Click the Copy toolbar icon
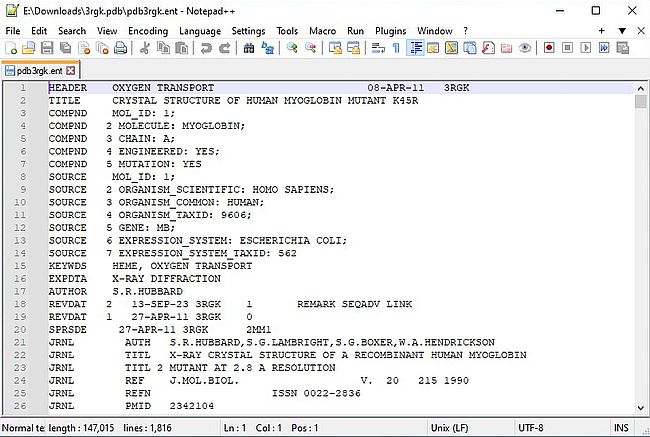Viewport: 650px width, 437px height. (x=163, y=48)
